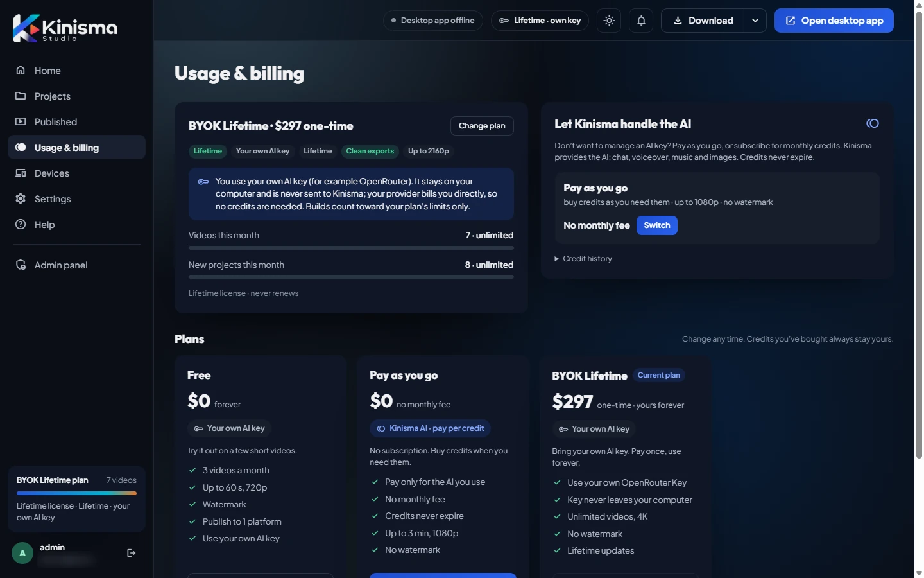Screen dimensions: 924x578
Task: Switch to Pay as you go
Action: tap(657, 225)
